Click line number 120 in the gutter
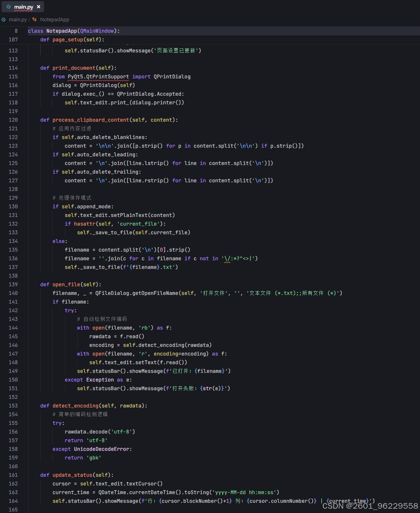420x513 pixels. coord(13,120)
